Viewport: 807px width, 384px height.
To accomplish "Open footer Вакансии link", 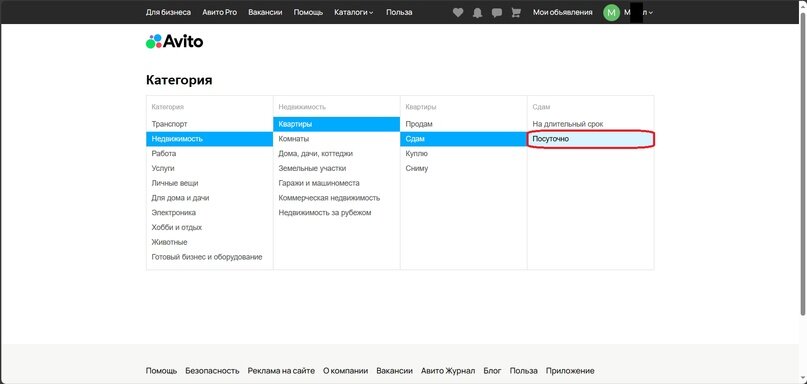I will 395,371.
